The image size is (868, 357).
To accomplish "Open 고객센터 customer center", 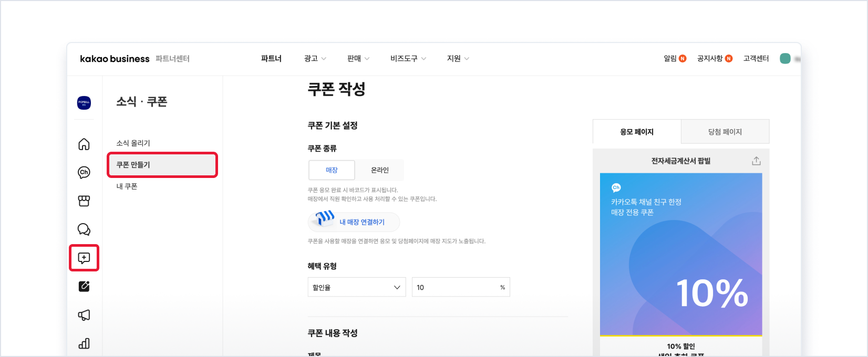I will pos(756,59).
